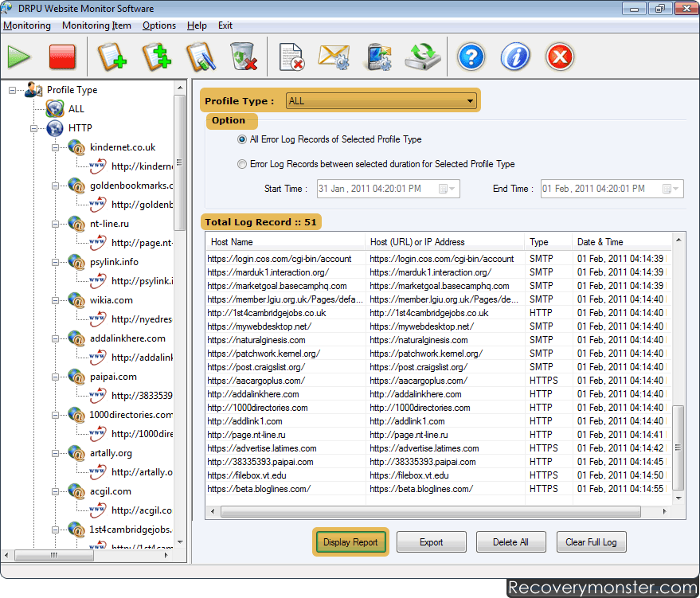Select the ALL profile globe icon in tree
The width and height of the screenshot is (700, 598).
[55, 109]
